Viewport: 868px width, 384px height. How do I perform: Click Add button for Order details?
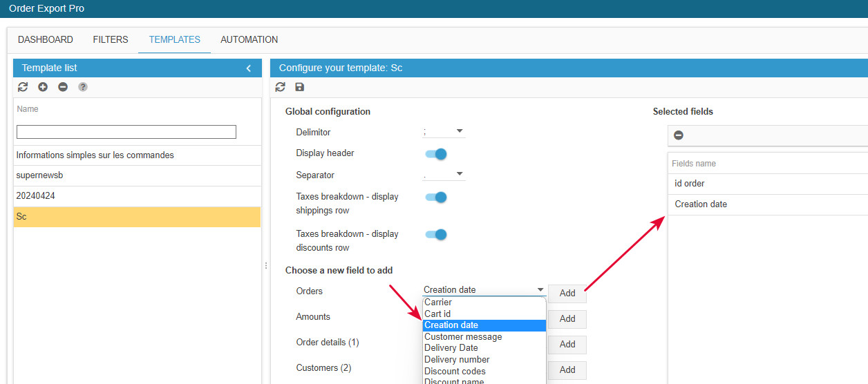pyautogui.click(x=567, y=344)
